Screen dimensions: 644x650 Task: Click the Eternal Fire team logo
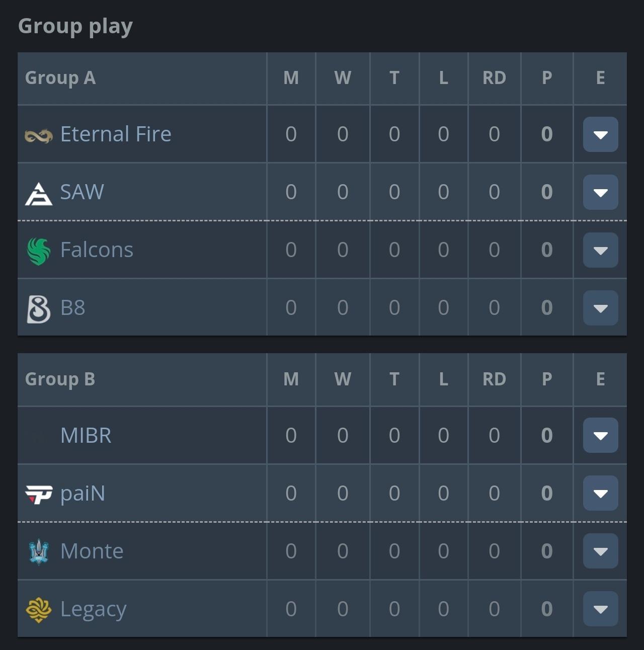tap(39, 135)
